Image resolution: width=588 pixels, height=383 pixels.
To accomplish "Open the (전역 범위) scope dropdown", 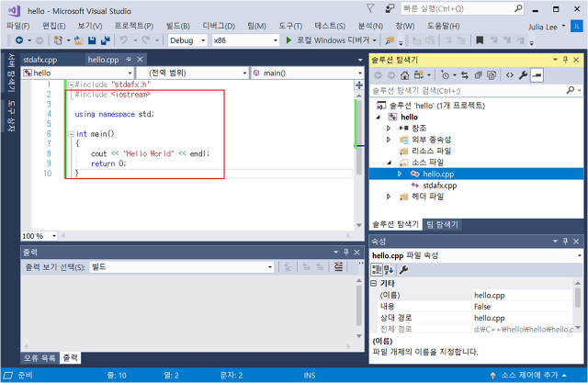I will tap(244, 73).
